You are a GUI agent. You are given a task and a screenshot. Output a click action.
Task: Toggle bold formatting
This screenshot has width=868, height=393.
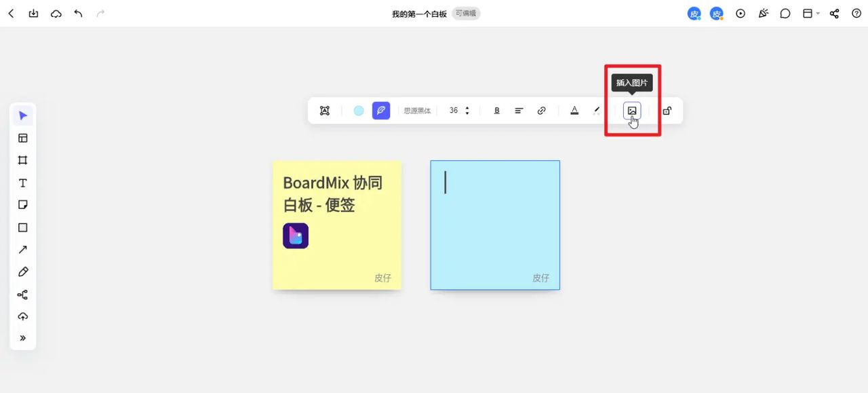(497, 111)
